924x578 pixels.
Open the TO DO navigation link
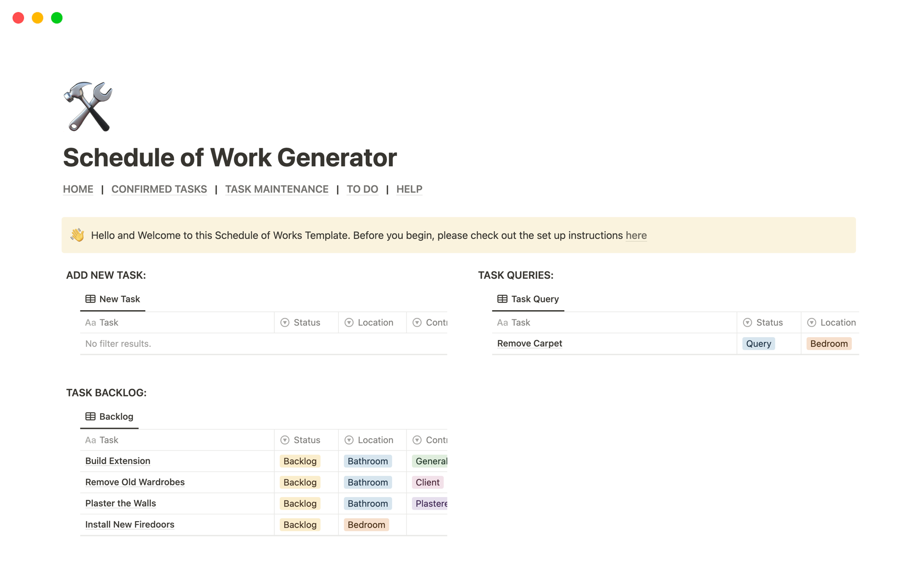pyautogui.click(x=362, y=189)
